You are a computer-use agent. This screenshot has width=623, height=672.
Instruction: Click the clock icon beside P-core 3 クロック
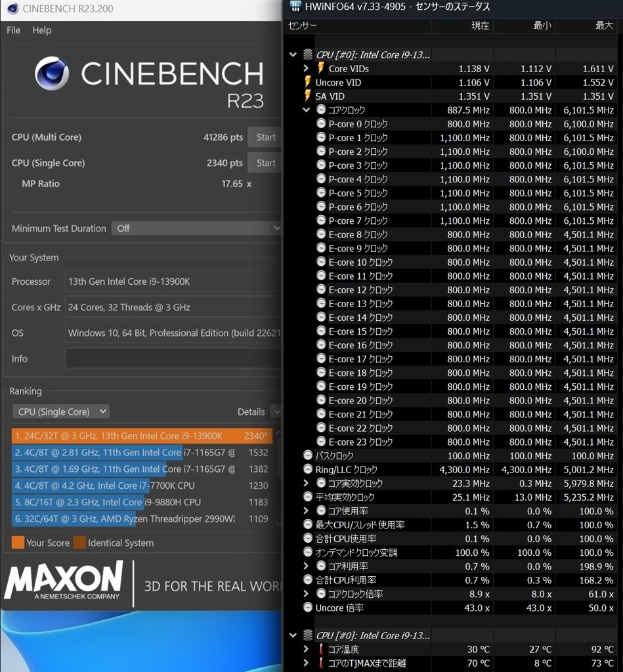pyautogui.click(x=321, y=165)
